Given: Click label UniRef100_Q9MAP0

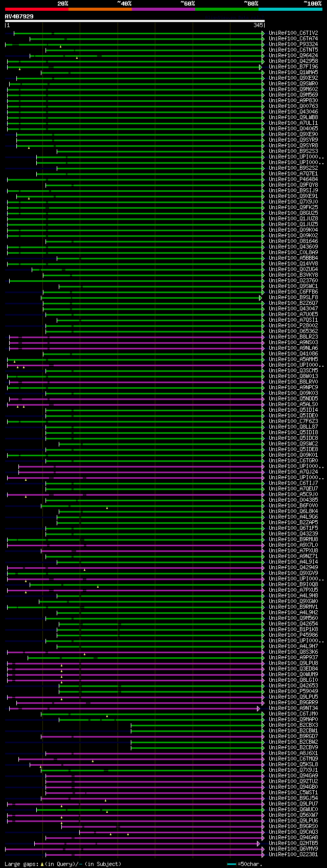Looking at the screenshot, I should 293,719.
